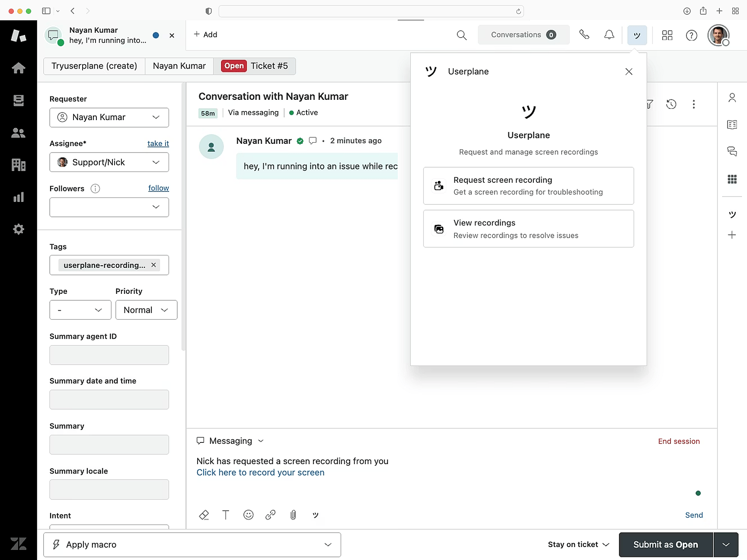Open the Priority dropdown set to Normal
747x560 pixels.
click(x=146, y=310)
